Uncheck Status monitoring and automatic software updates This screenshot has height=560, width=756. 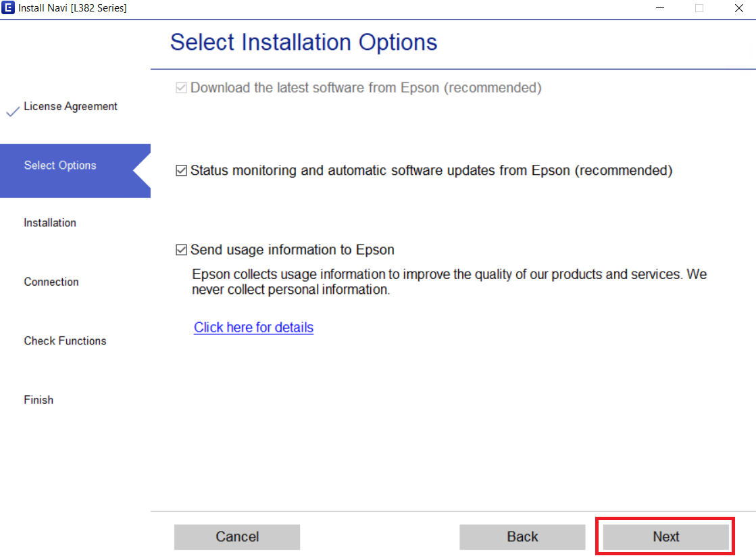point(181,170)
